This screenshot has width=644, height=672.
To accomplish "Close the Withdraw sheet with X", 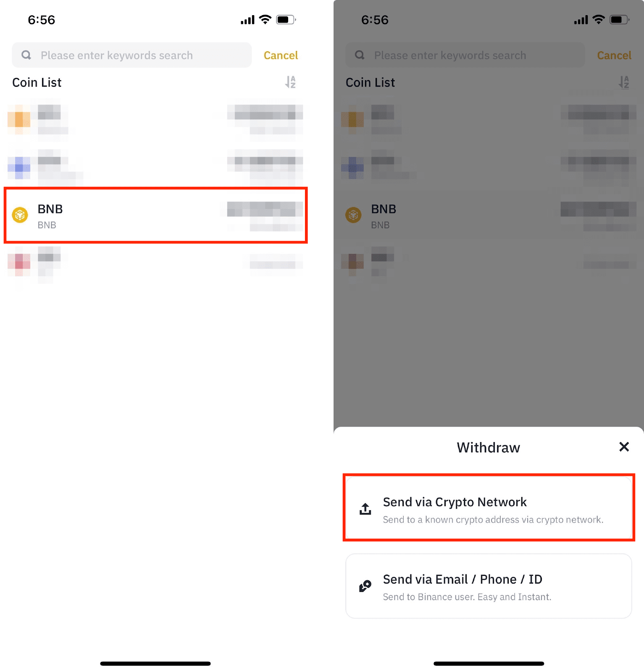I will coord(624,447).
